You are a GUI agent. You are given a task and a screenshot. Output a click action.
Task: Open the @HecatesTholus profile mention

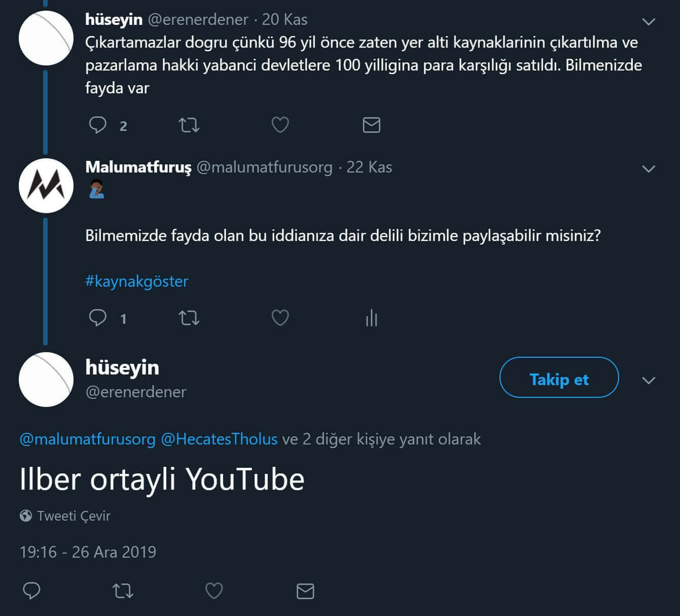click(219, 439)
